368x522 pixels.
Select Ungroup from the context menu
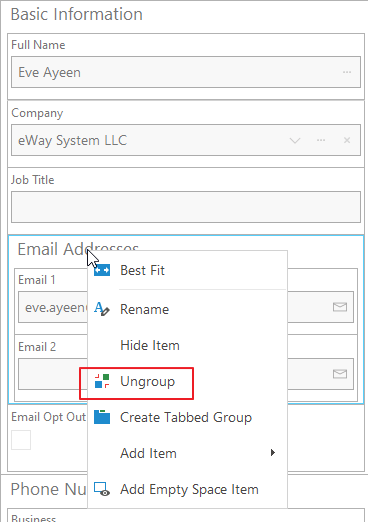(187, 381)
